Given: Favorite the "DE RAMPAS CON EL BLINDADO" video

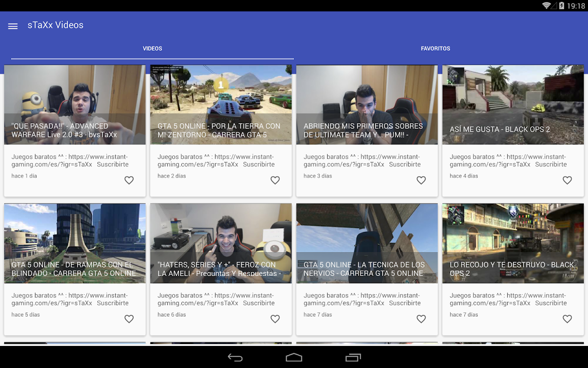Looking at the screenshot, I should click(129, 319).
